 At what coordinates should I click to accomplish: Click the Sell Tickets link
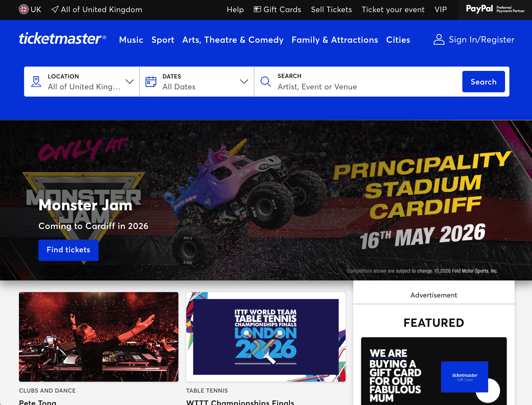331,9
